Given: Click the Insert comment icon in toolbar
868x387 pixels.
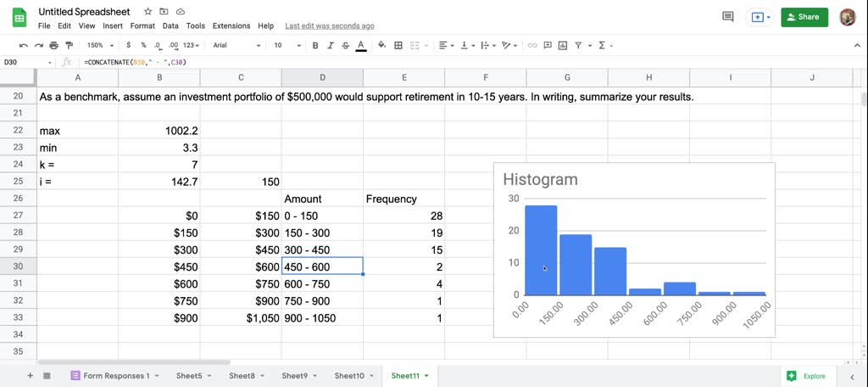Looking at the screenshot, I should coord(548,45).
